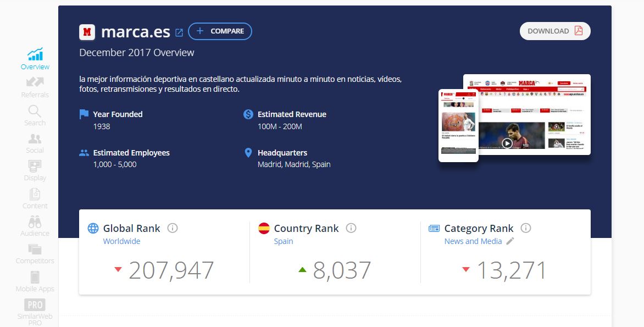
Task: Open the Overview section in sidebar
Action: [35, 59]
